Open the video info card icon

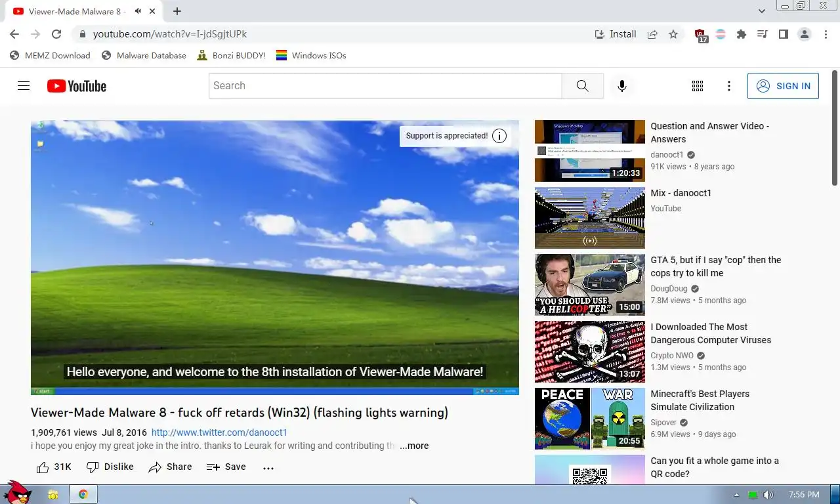click(499, 136)
